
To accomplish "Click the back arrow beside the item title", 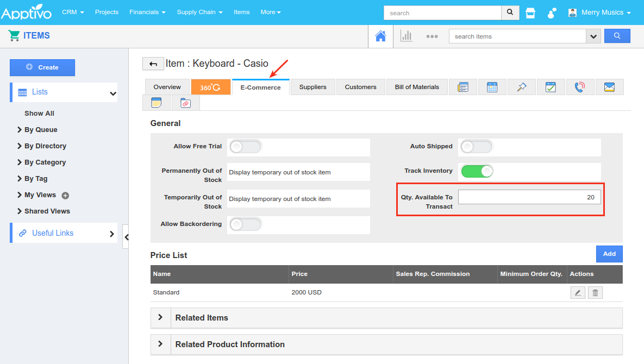I will 153,64.
